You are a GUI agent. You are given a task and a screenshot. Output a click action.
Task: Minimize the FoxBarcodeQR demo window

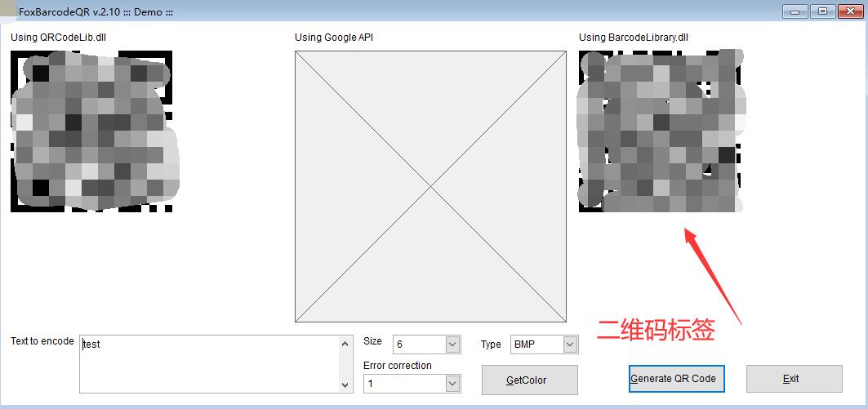click(795, 11)
